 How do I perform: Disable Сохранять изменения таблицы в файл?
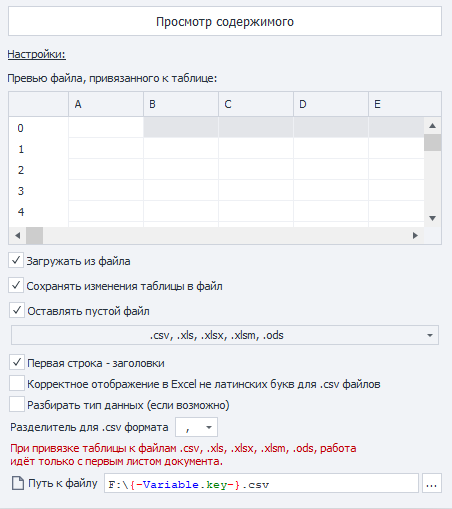(x=16, y=285)
